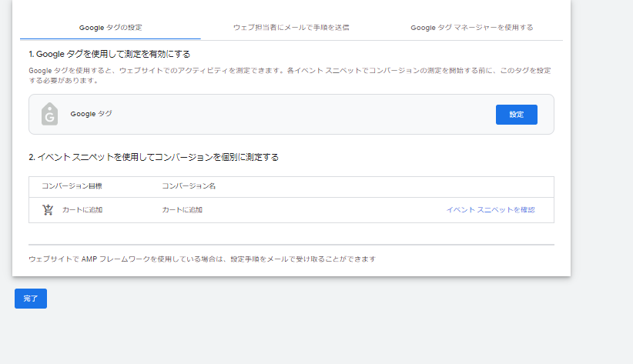The height and width of the screenshot is (364, 633).
Task: Click heading 1. Google タグを使用して測定を有効にする
Action: [109, 54]
